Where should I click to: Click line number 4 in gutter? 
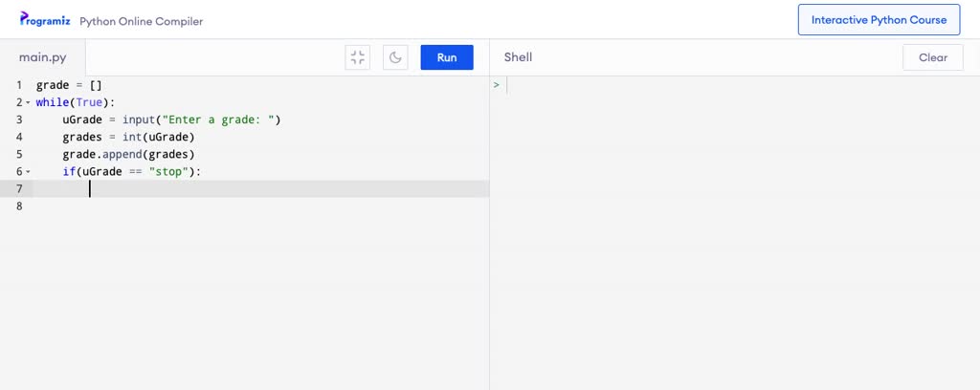18,137
